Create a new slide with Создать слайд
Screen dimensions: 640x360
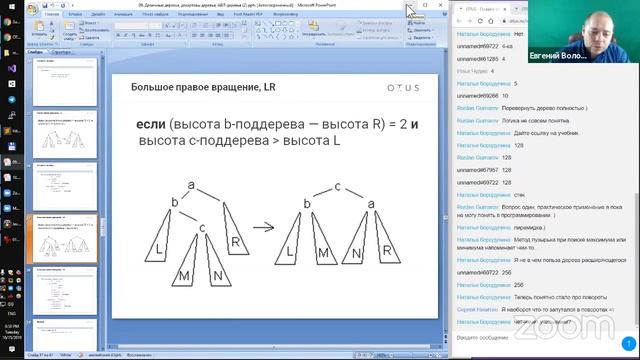tap(70, 30)
